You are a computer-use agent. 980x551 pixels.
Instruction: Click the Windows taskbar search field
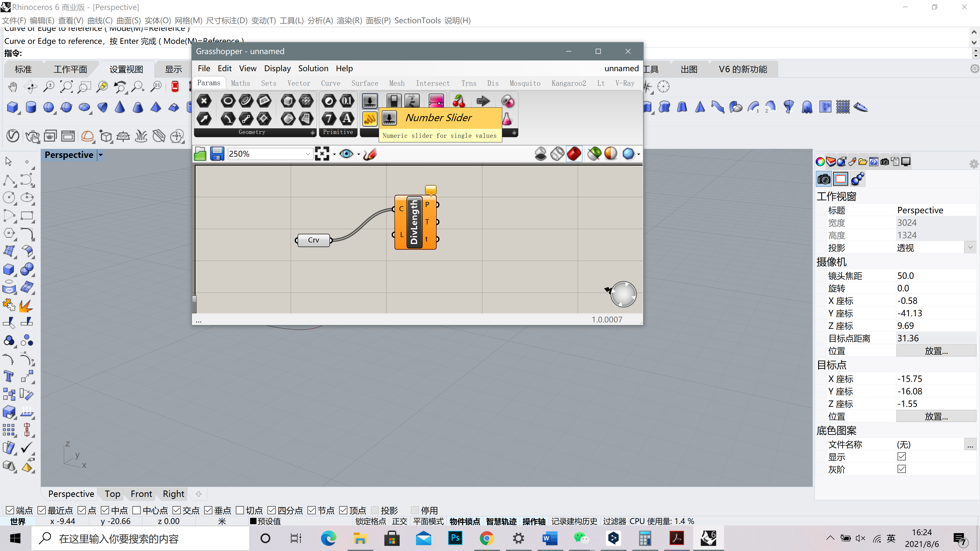(141, 539)
